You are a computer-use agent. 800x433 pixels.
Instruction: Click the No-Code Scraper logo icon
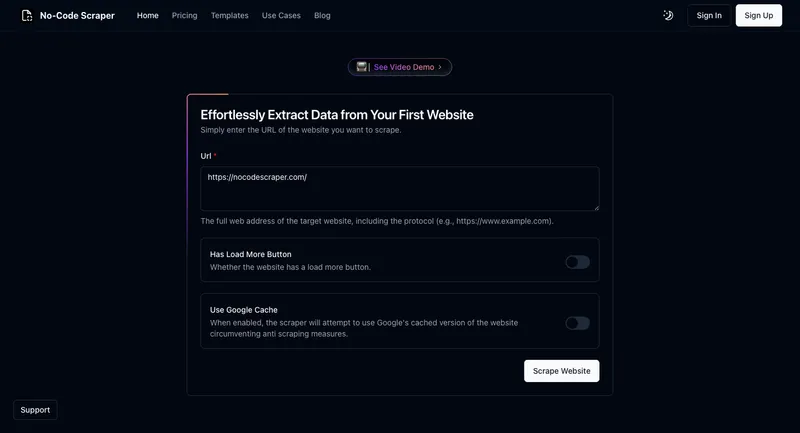pos(27,16)
